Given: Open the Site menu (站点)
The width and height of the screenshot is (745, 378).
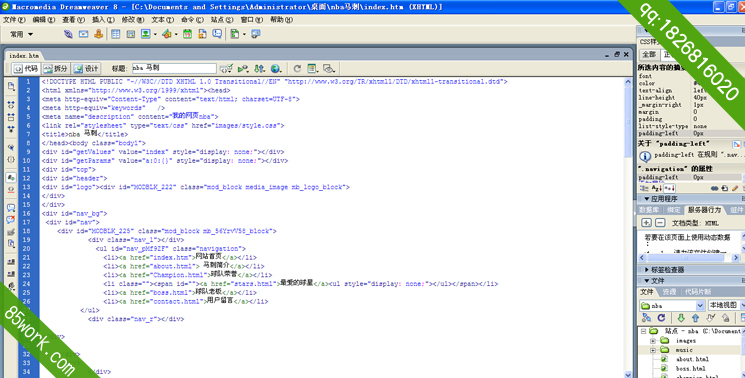Looking at the screenshot, I should click(x=222, y=19).
